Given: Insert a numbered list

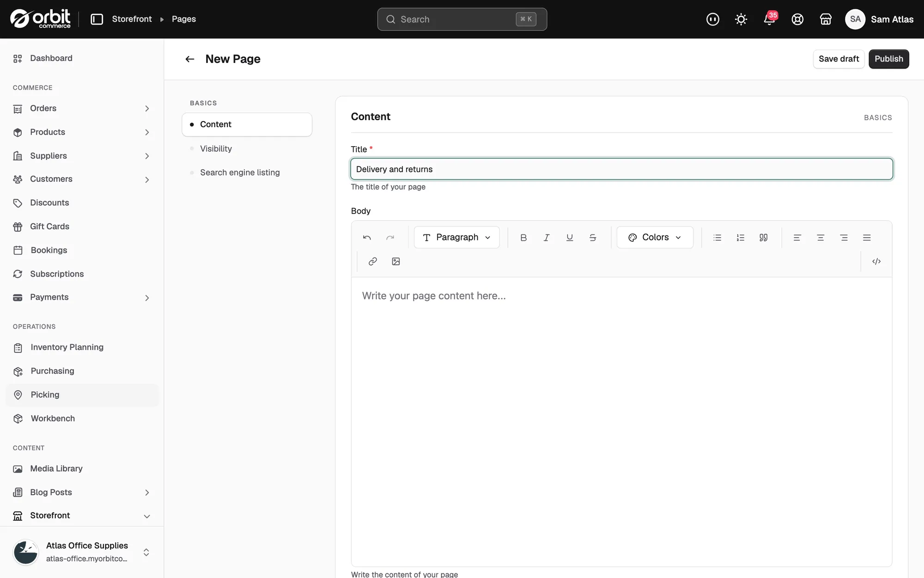Looking at the screenshot, I should 740,237.
